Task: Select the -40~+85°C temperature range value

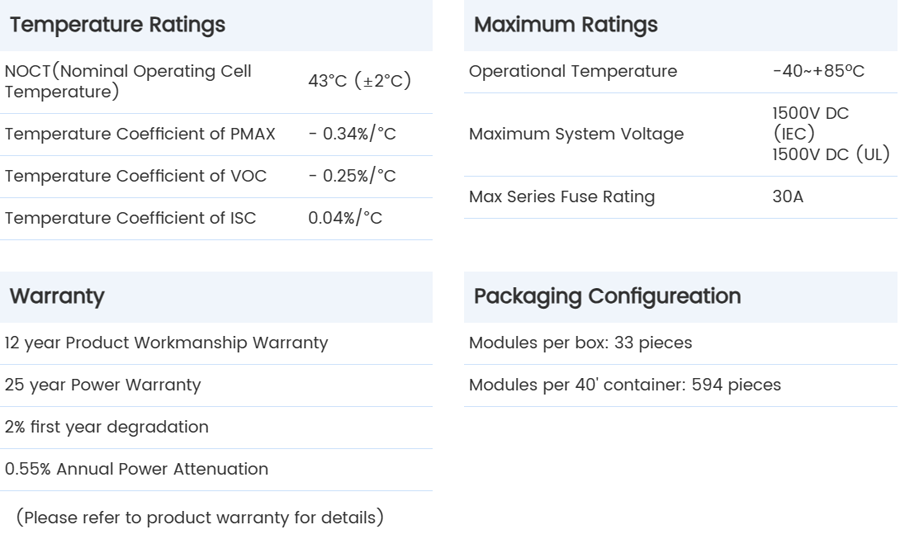Action: pyautogui.click(x=818, y=71)
